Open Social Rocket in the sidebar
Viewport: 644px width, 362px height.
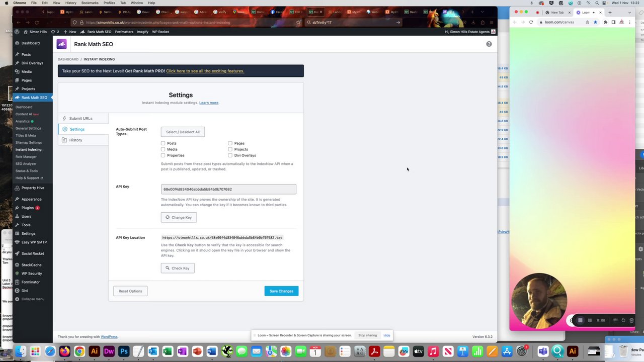pos(33,253)
